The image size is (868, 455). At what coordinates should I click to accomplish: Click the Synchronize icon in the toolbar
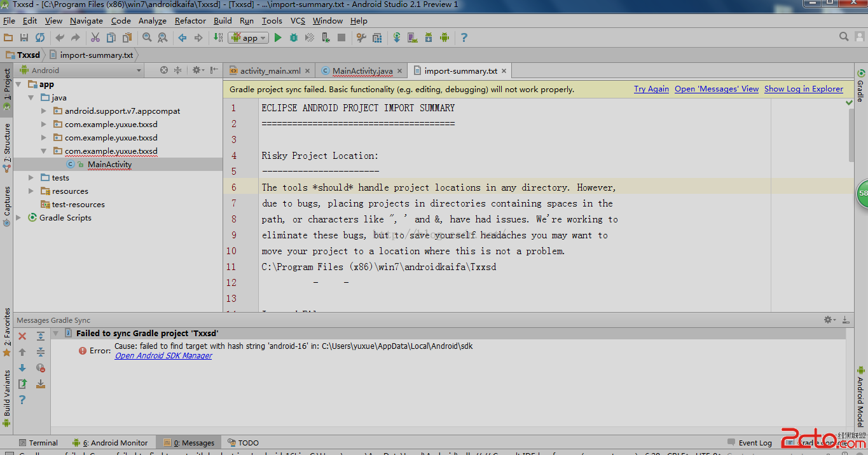(x=40, y=38)
